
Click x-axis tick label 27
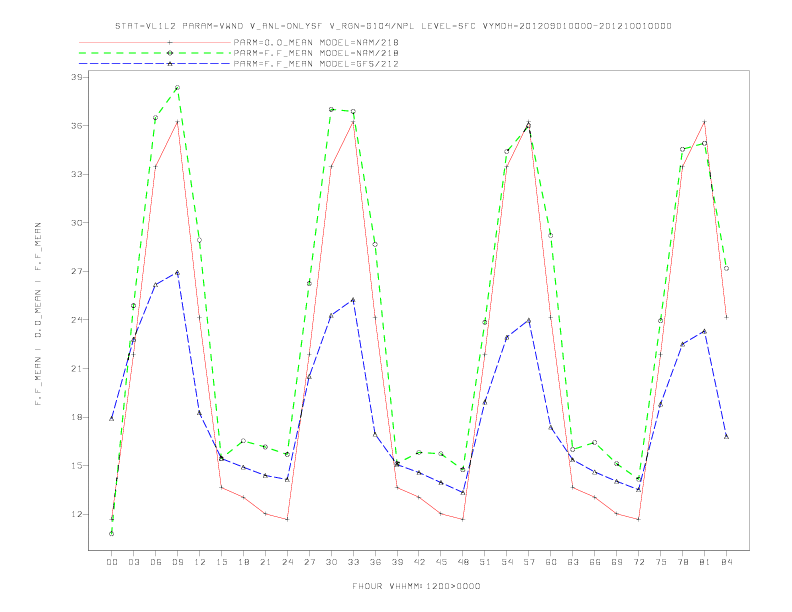(309, 562)
